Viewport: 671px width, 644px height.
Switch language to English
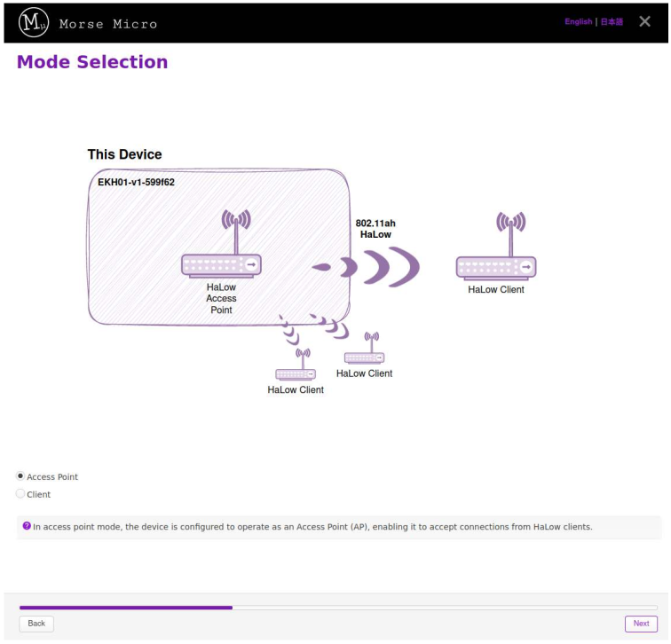578,22
